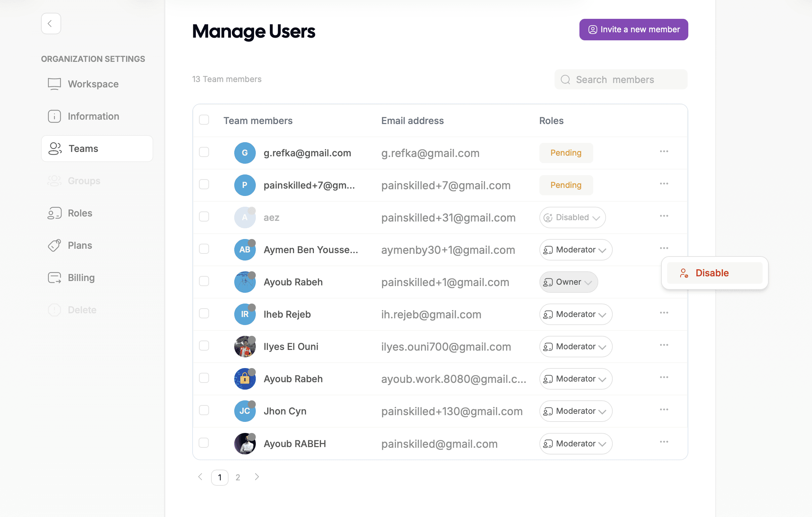Open the Teams section in sidebar
Viewport: 812px width, 517px height.
(x=97, y=148)
